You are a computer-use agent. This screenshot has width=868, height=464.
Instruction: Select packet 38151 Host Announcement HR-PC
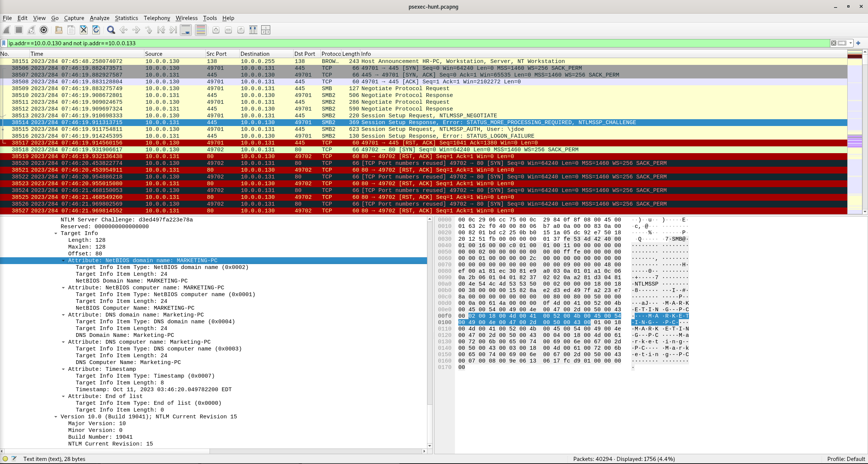424,61
